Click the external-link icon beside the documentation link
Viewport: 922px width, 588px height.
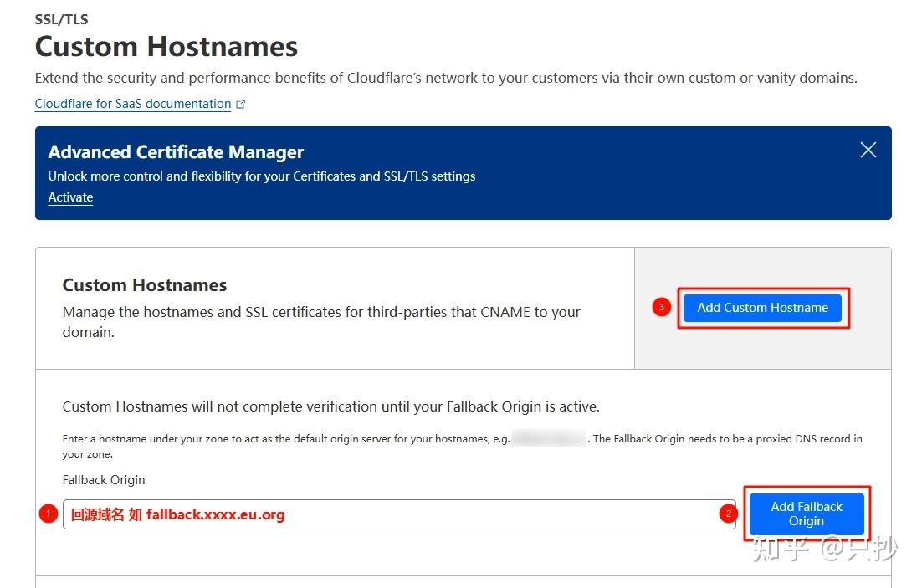click(x=241, y=102)
